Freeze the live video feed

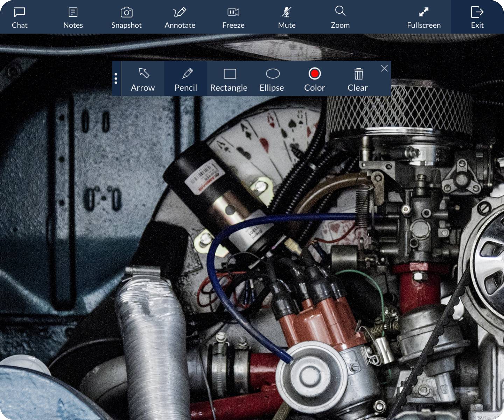click(x=233, y=17)
